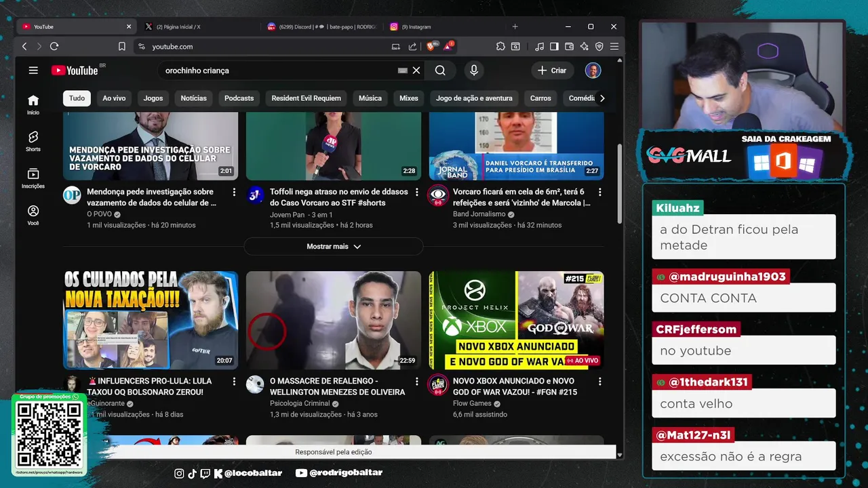The height and width of the screenshot is (488, 868).
Task: Select the Mixes filter chip
Action: [409, 98]
